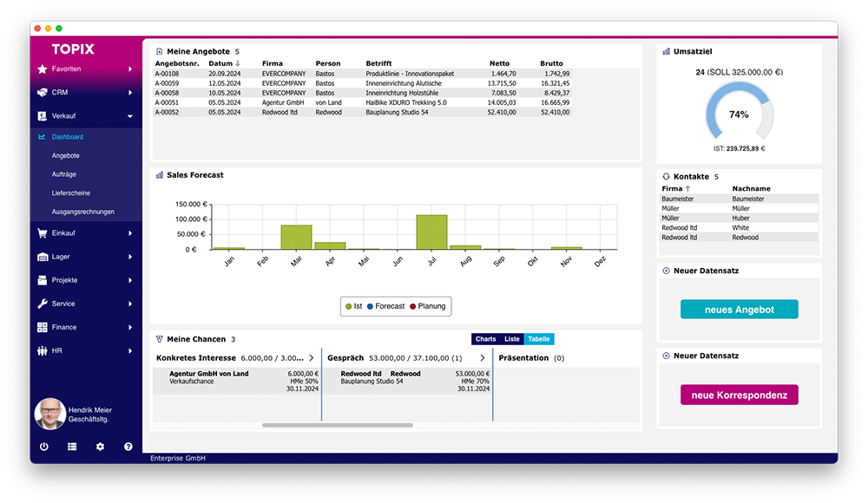The height and width of the screenshot is (503, 868).
Task: Sort offers by the Datum column header
Action: coord(224,63)
